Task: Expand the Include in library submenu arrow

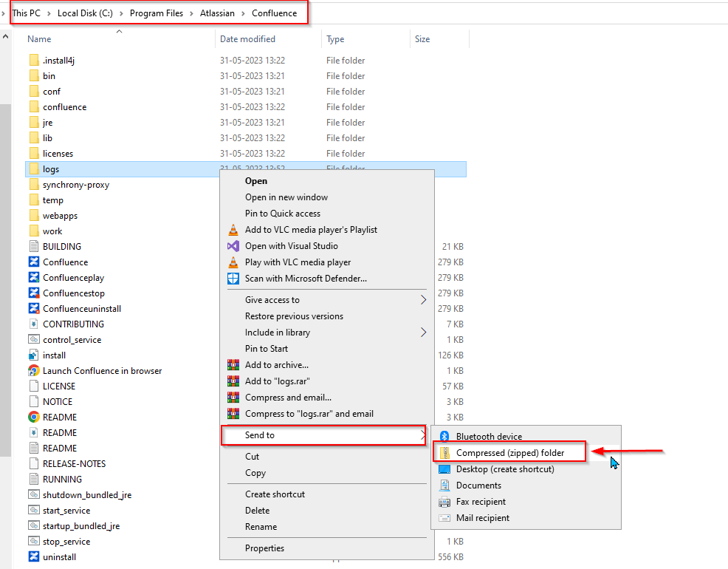Action: 423,332
